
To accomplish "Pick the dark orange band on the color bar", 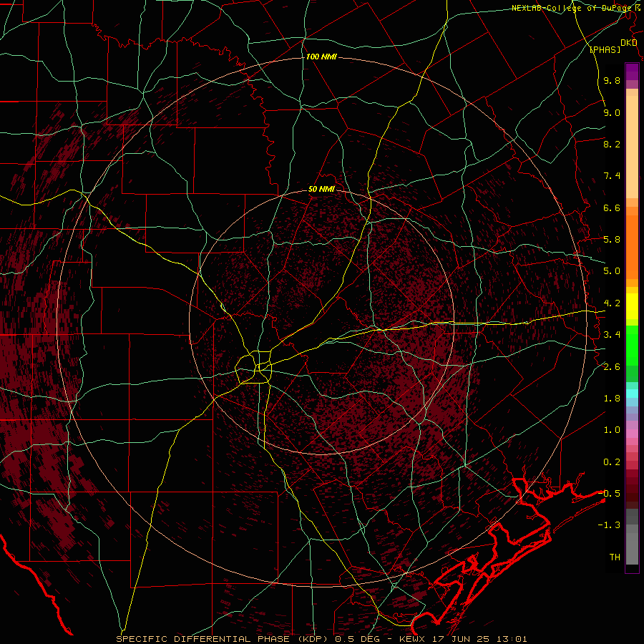I will (632, 246).
